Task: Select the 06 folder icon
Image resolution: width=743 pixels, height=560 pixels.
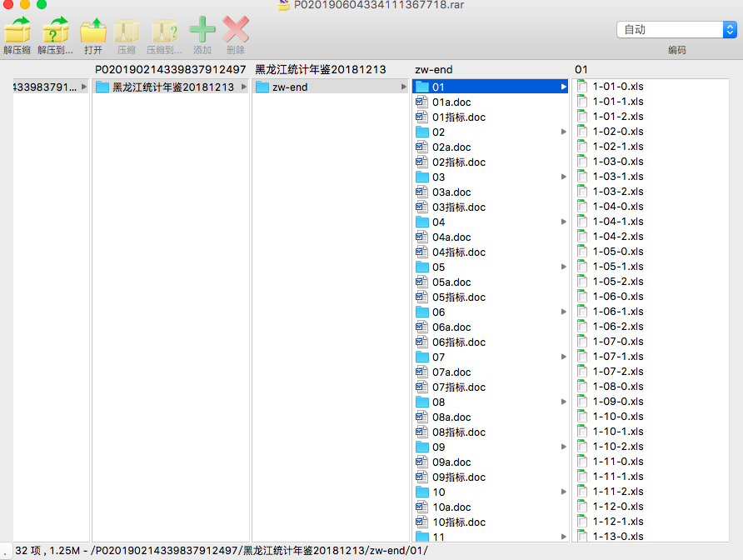Action: point(422,312)
